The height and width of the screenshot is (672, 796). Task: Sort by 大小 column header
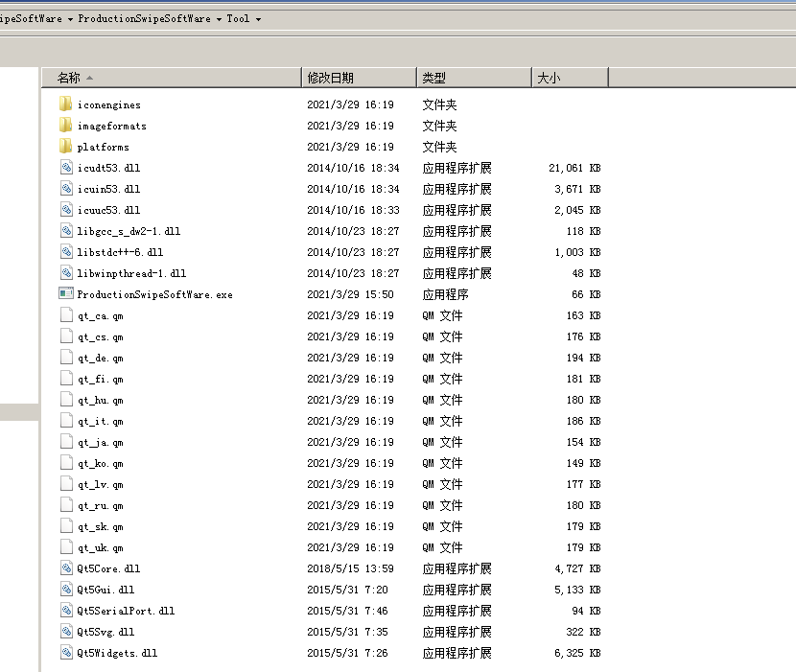[x=570, y=78]
